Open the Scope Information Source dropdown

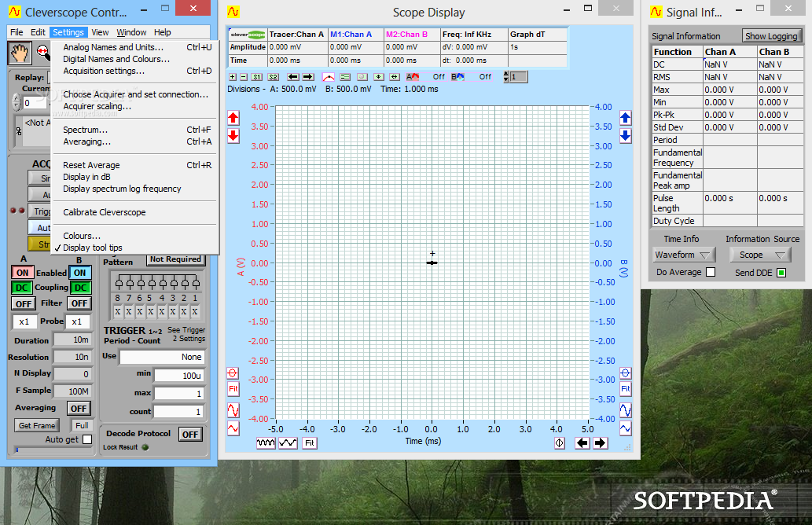point(760,255)
